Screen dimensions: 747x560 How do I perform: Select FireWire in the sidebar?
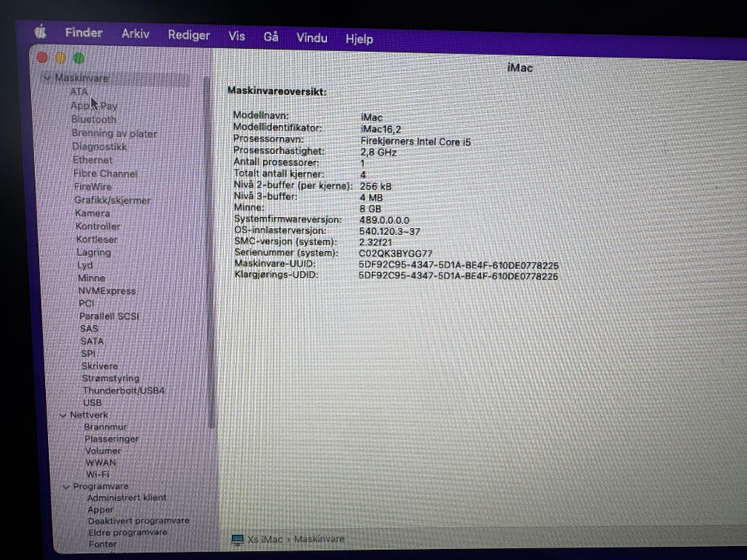pyautogui.click(x=93, y=187)
